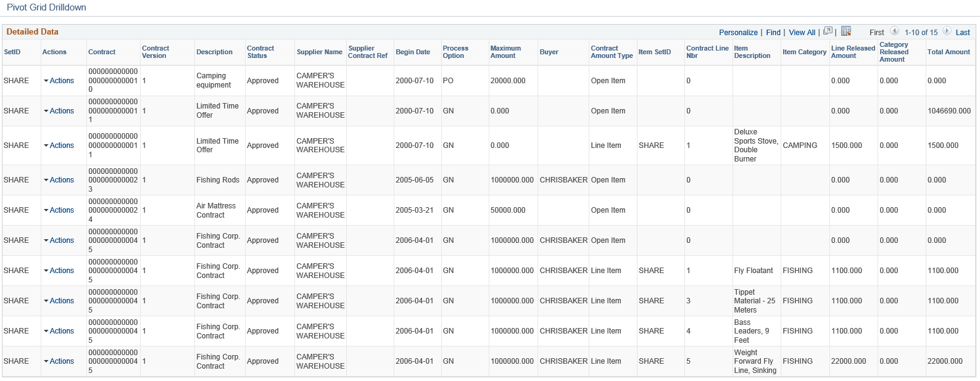
Task: Sort by Item Category column header
Action: (x=805, y=52)
